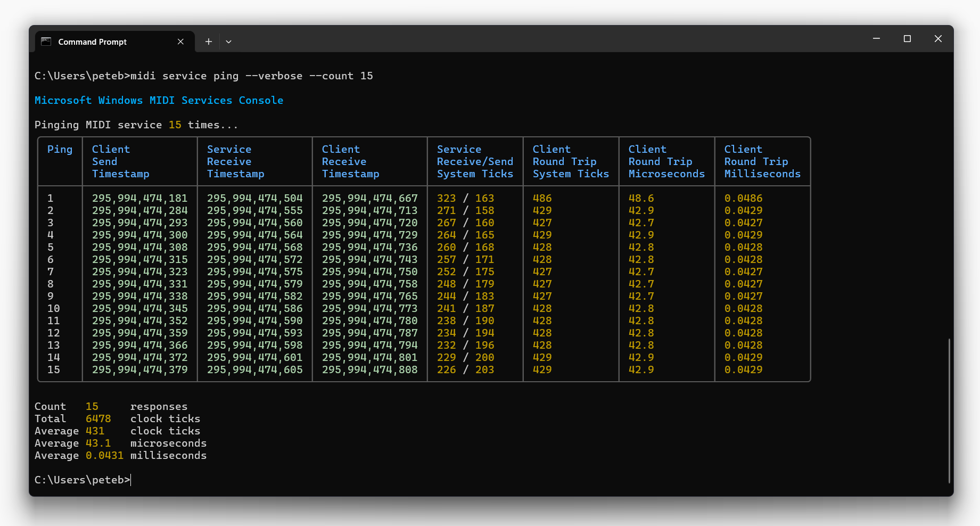Click 'Client Round Trip System Ticks' header
980x526 pixels.
[571, 162]
